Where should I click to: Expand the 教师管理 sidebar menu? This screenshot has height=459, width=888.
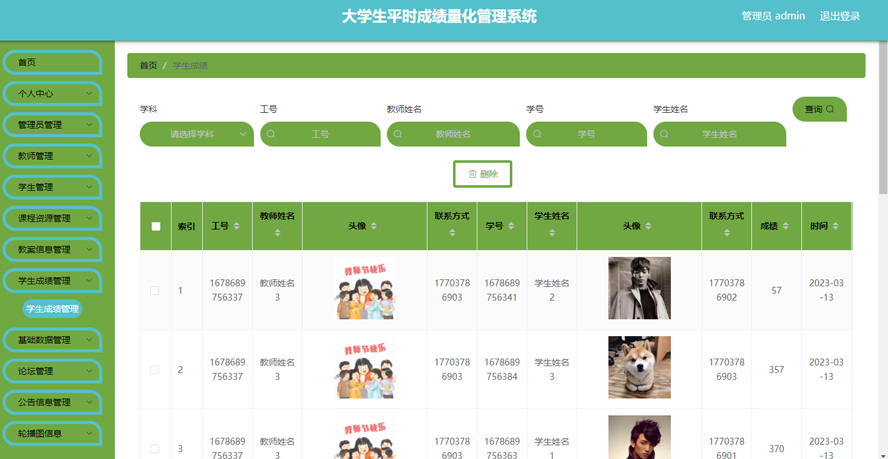52,156
